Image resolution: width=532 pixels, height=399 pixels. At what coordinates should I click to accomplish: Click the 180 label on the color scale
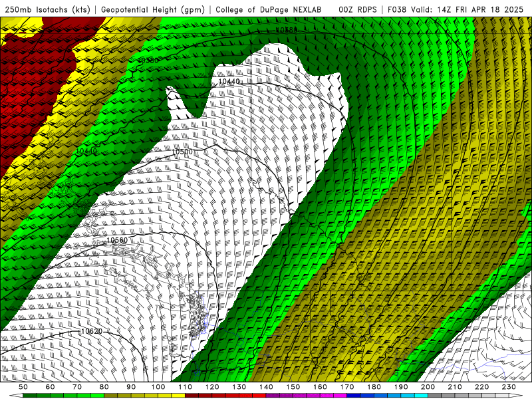(x=374, y=387)
